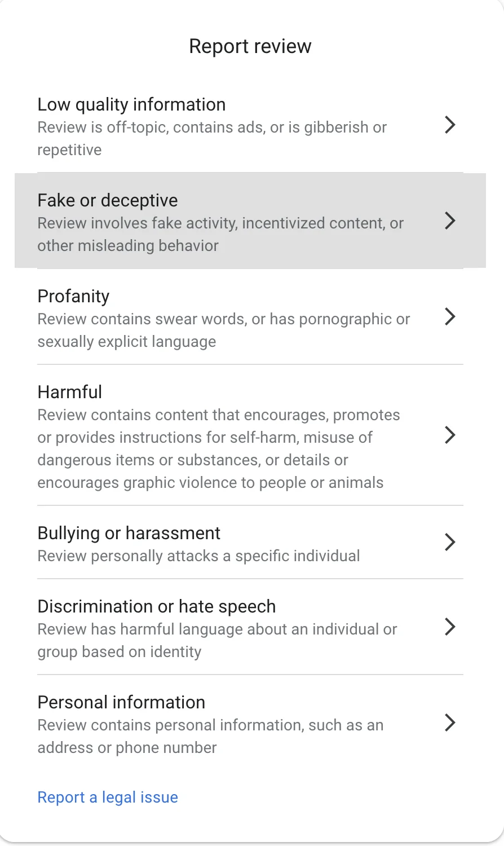
Task: Click the Low quality information heading
Action: [x=131, y=104]
